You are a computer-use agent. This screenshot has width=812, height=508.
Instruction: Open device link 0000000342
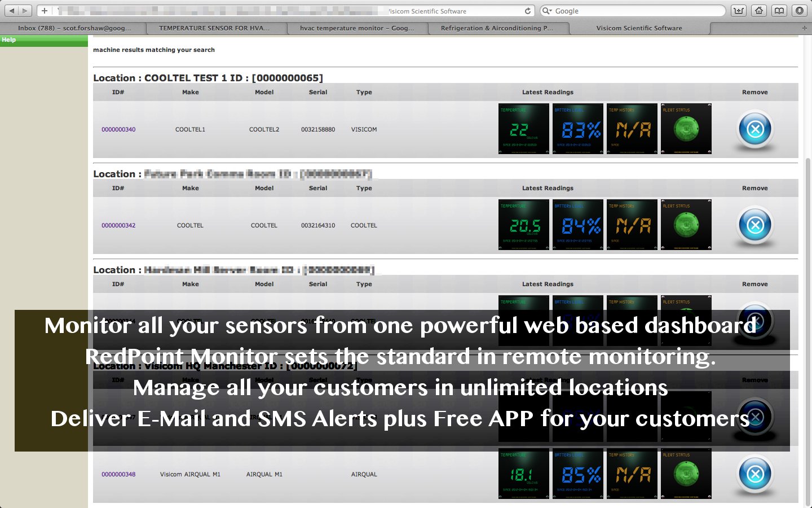pos(118,225)
